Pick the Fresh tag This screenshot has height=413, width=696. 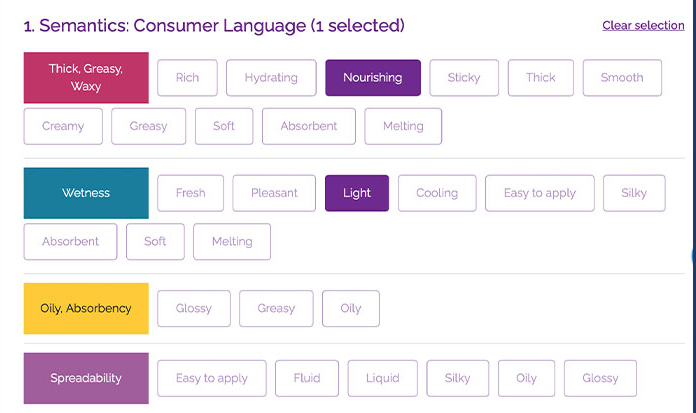pos(190,193)
